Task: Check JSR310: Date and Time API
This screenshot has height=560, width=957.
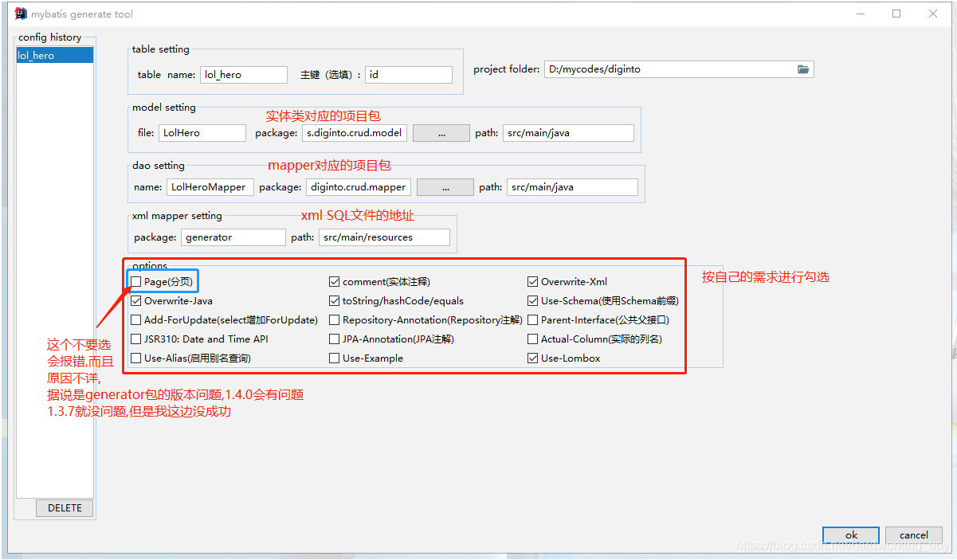Action: point(136,339)
